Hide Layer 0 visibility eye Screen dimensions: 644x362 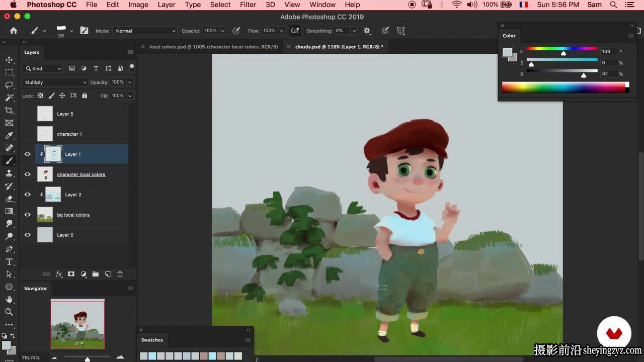click(x=28, y=235)
